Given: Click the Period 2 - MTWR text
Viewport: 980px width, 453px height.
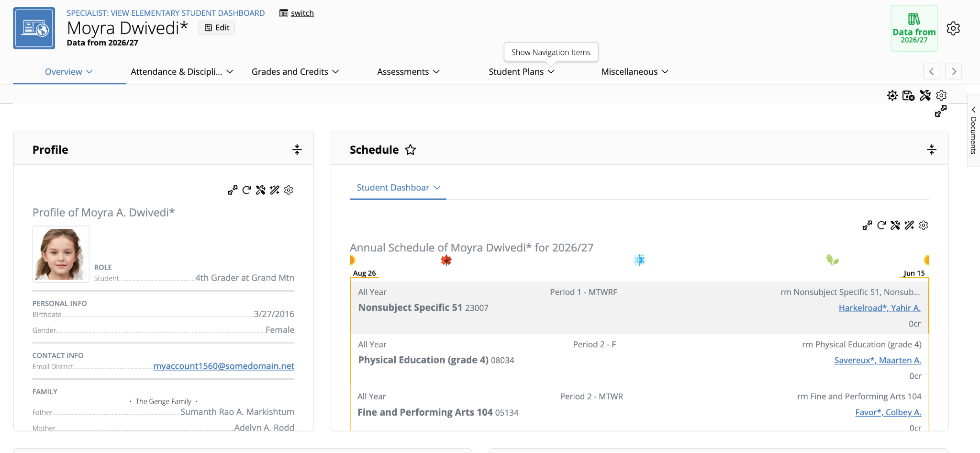Looking at the screenshot, I should 591,396.
